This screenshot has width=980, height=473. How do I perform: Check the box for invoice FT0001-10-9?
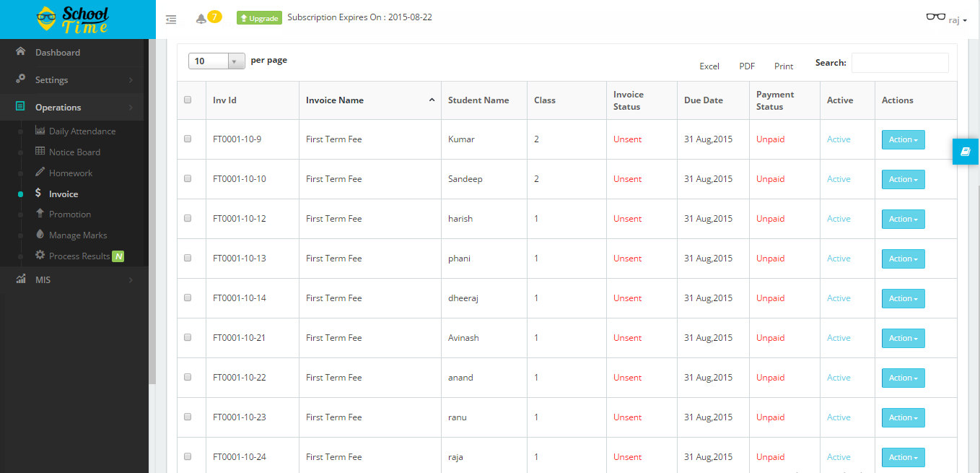click(x=188, y=139)
